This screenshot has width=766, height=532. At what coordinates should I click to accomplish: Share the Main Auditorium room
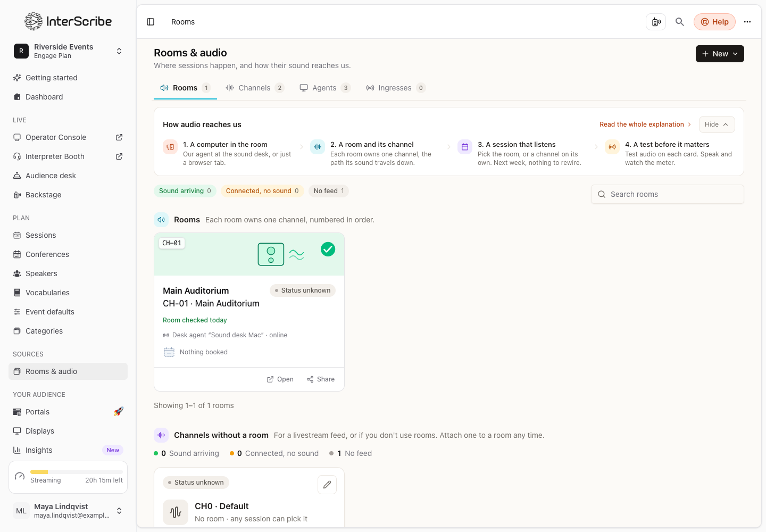[321, 379]
